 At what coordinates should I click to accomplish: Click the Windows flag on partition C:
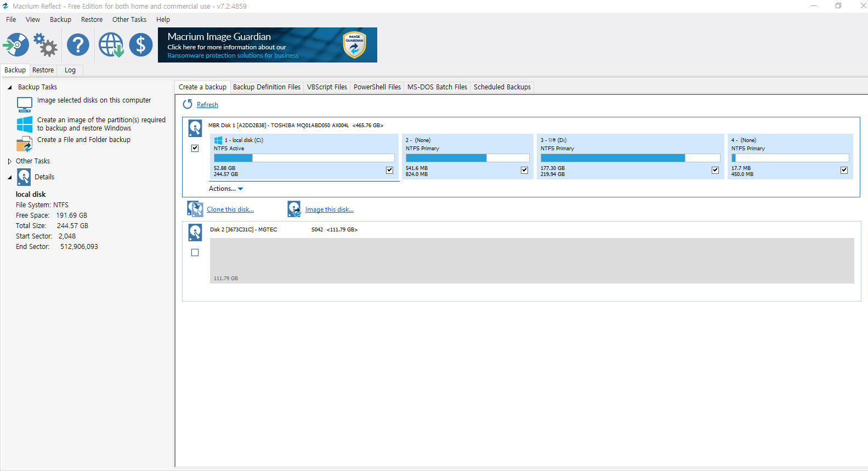[218, 140]
